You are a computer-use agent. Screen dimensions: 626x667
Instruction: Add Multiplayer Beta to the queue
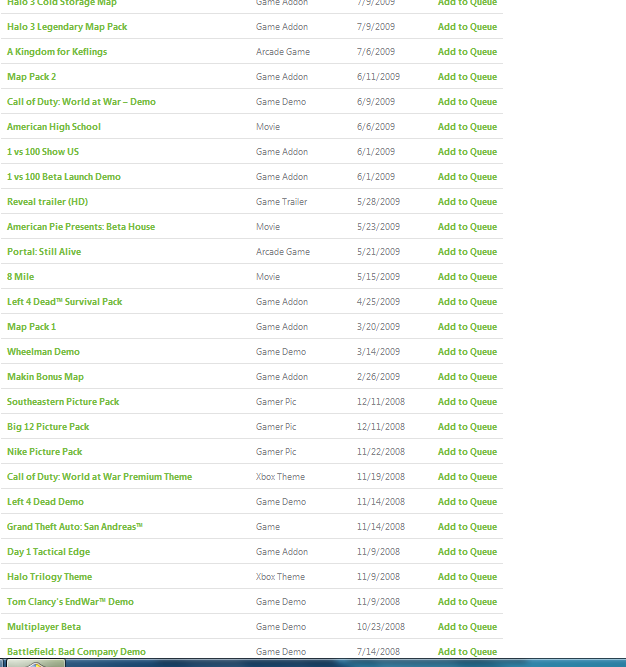(x=467, y=627)
